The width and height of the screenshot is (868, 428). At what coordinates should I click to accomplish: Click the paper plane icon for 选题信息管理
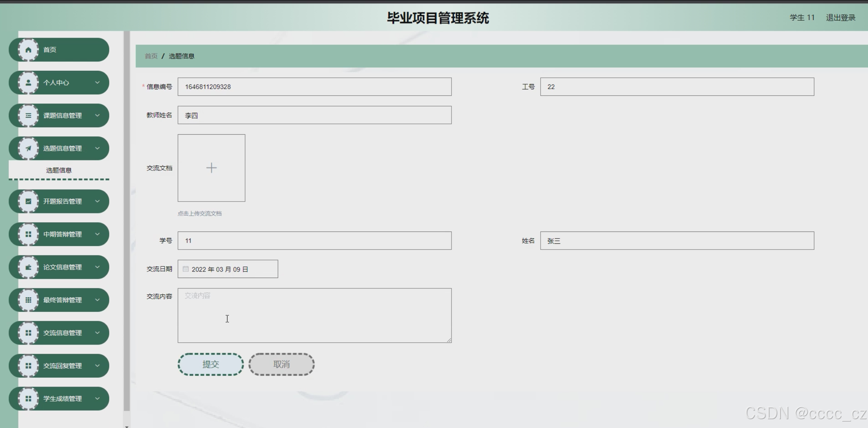click(28, 148)
